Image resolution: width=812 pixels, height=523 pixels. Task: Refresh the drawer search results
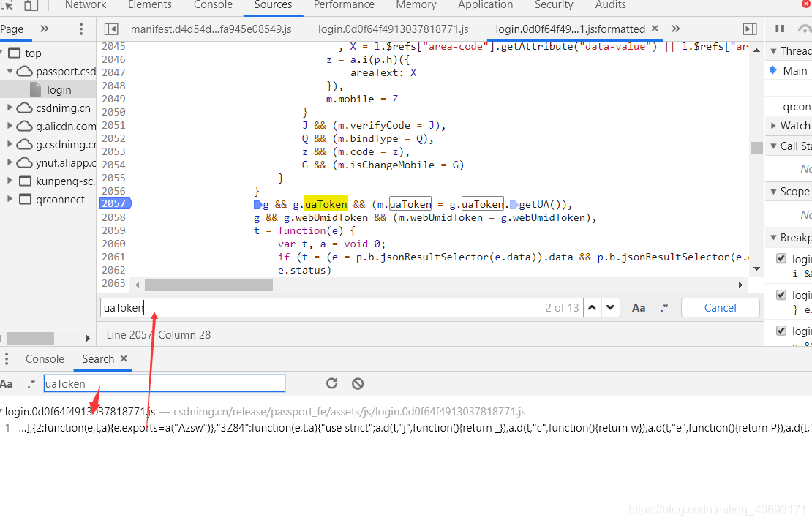331,383
